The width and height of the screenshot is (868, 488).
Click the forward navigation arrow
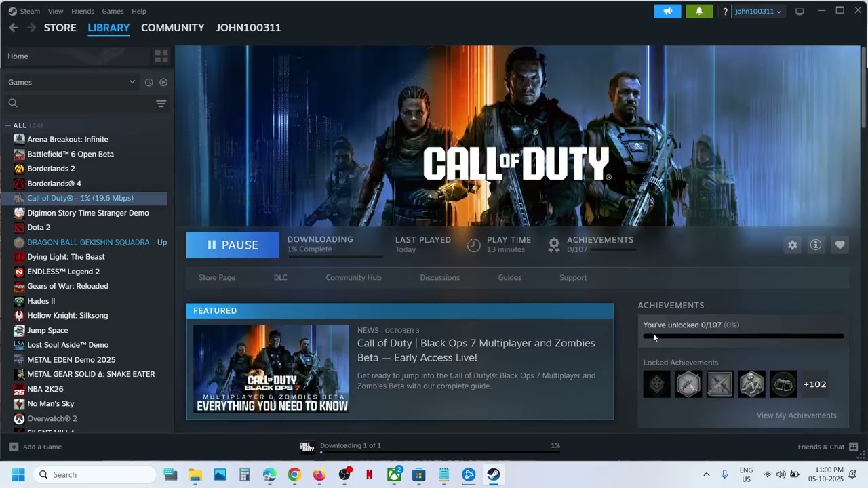(31, 28)
